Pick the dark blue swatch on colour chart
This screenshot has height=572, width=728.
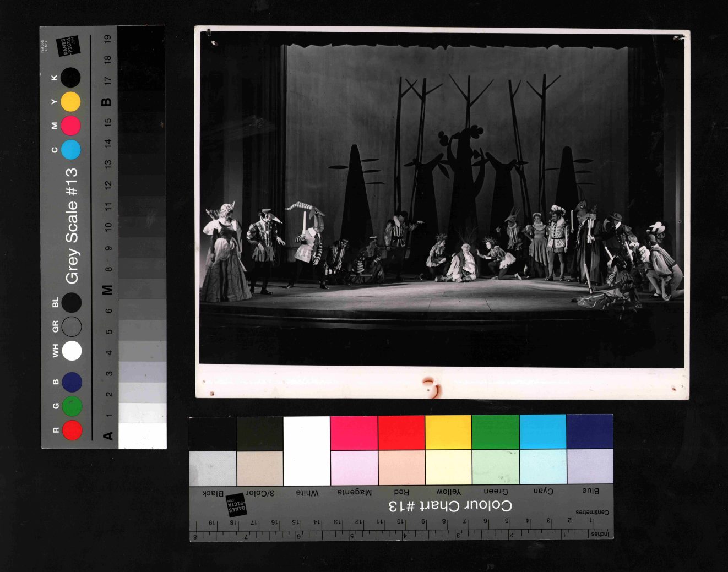tap(590, 432)
